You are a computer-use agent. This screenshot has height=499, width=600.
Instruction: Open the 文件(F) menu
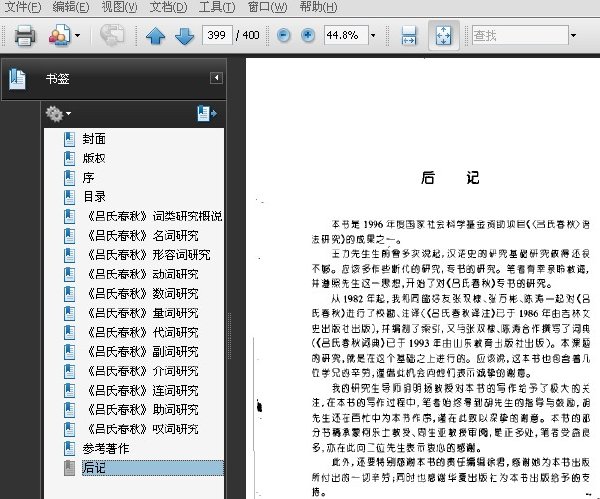[23, 7]
